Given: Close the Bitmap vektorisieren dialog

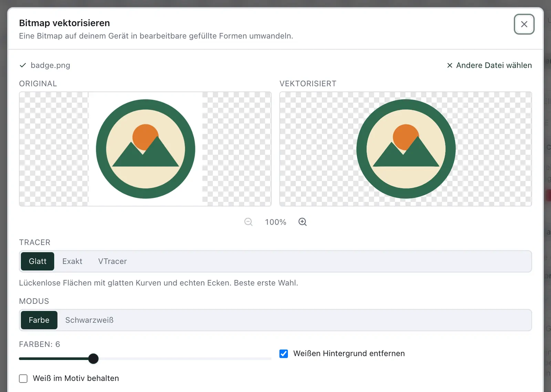Looking at the screenshot, I should (x=524, y=24).
